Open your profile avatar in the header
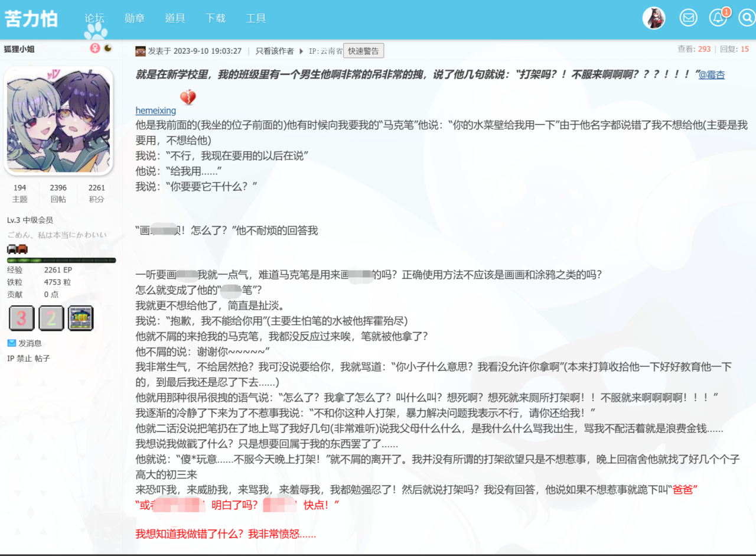 (x=654, y=18)
